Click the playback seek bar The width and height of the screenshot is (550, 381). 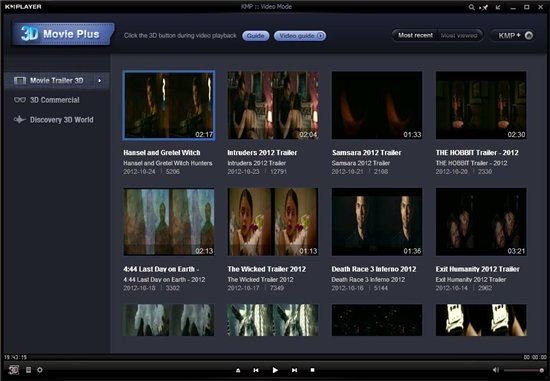tap(275, 357)
